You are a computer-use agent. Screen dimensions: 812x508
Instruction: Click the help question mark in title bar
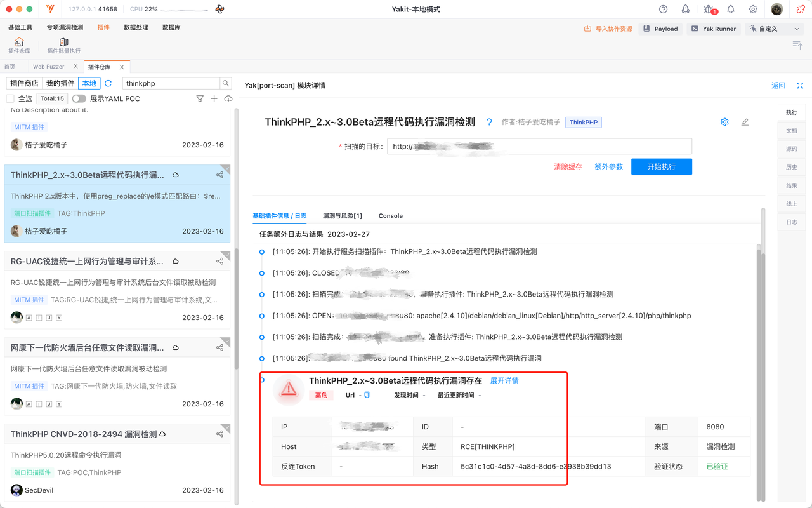pyautogui.click(x=664, y=9)
